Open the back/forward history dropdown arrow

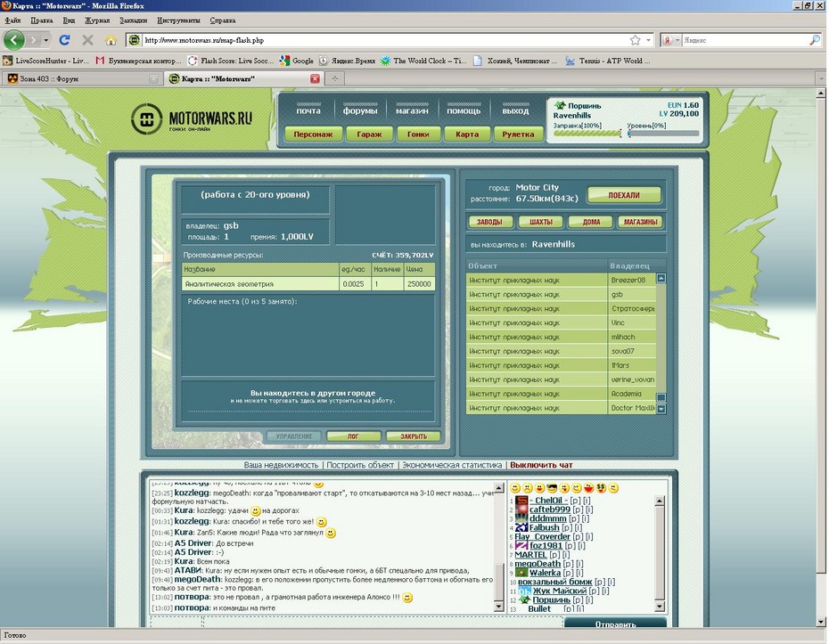46,40
